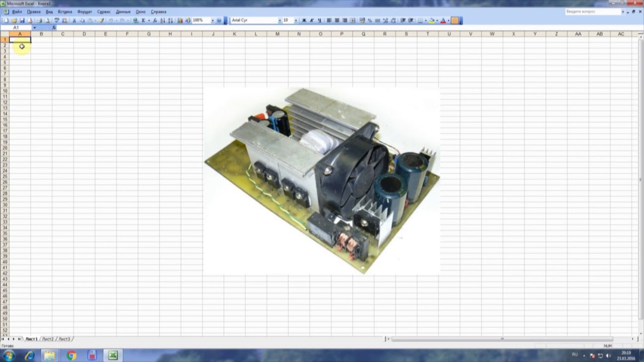Increase decimal places icon
This screenshot has height=362, width=644.
[x=386, y=21]
